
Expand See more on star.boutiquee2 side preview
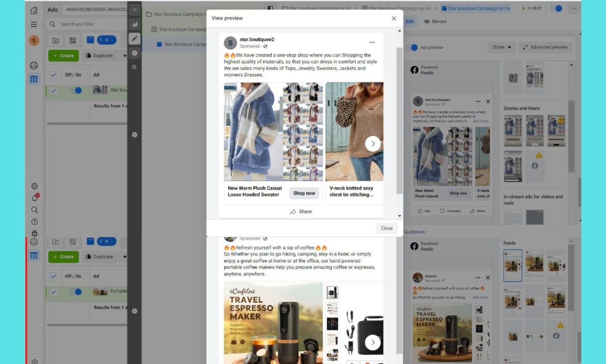pos(480,121)
